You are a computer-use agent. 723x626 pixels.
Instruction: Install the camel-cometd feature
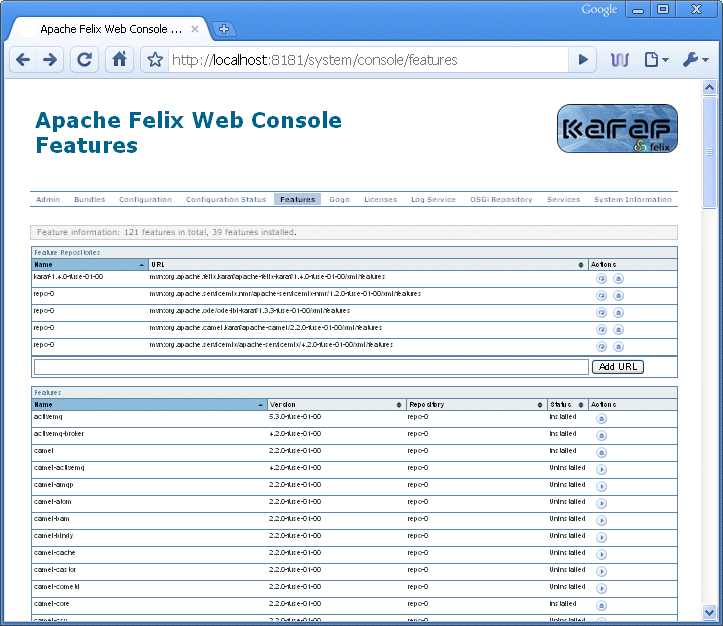coord(601,589)
